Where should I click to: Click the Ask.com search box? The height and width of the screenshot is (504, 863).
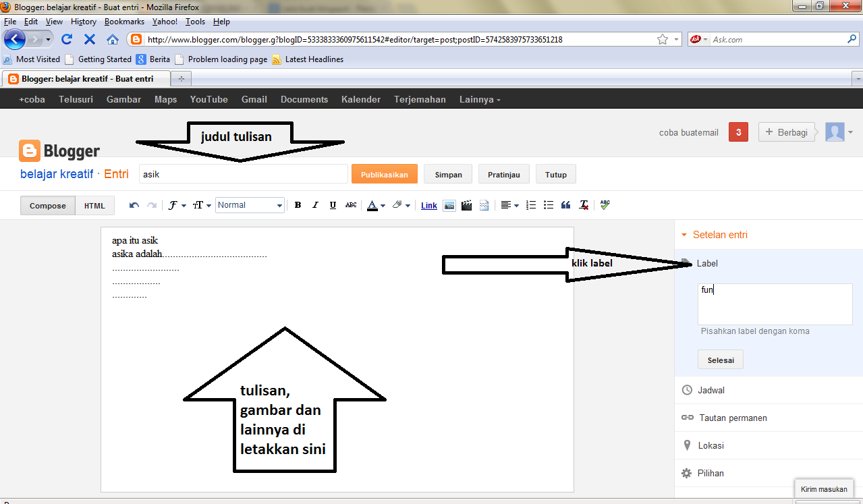(x=779, y=39)
